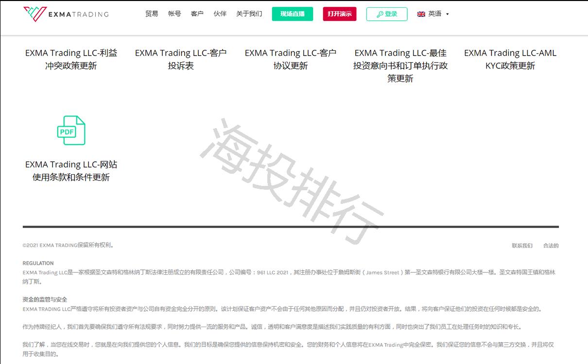The height and width of the screenshot is (364, 588).
Task: Click the 合法的 footer link
Action: pyautogui.click(x=551, y=246)
